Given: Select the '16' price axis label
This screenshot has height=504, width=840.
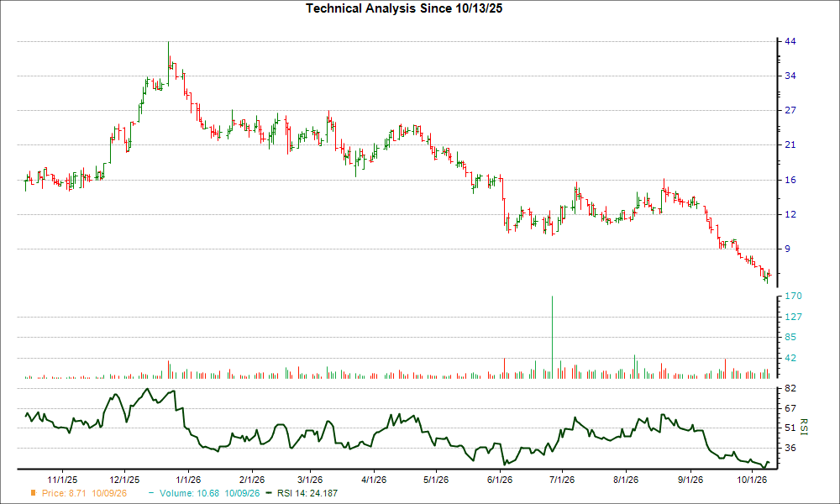Looking at the screenshot, I should 790,181.
